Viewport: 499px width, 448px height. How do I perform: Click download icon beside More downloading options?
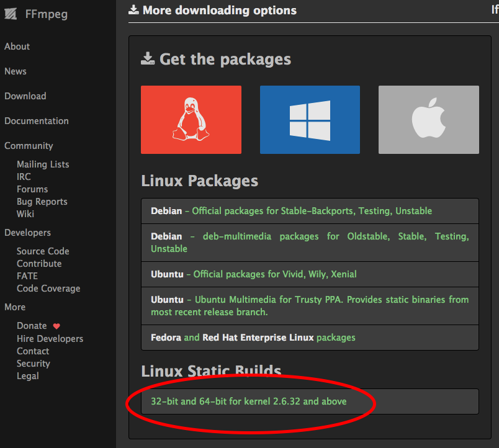point(133,10)
